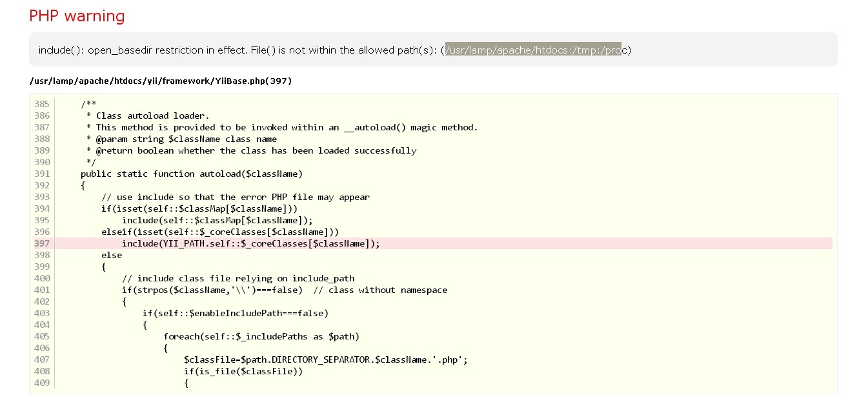Click "public static function autoload($className)" line
This screenshot has height=404, width=868.
tap(192, 174)
